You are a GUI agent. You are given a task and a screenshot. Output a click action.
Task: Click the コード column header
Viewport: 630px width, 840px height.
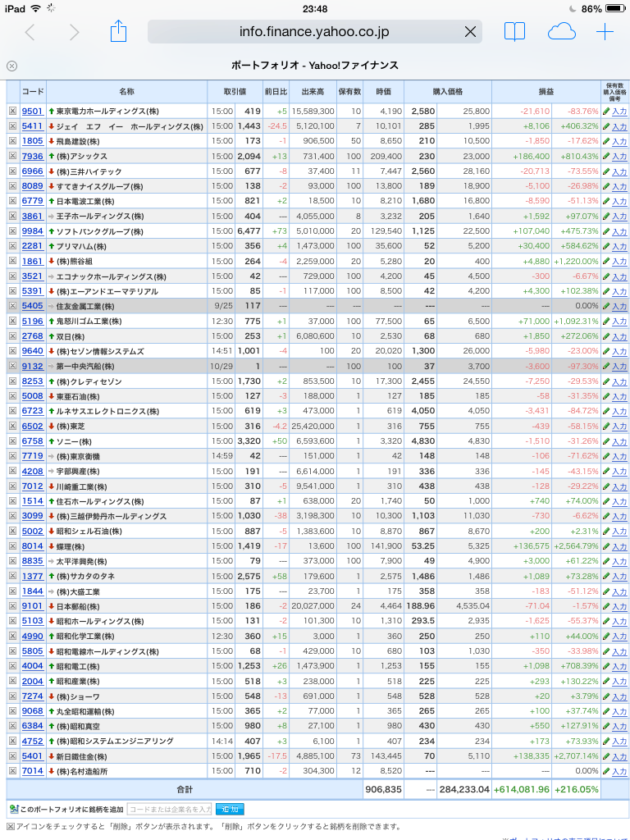pos(33,92)
